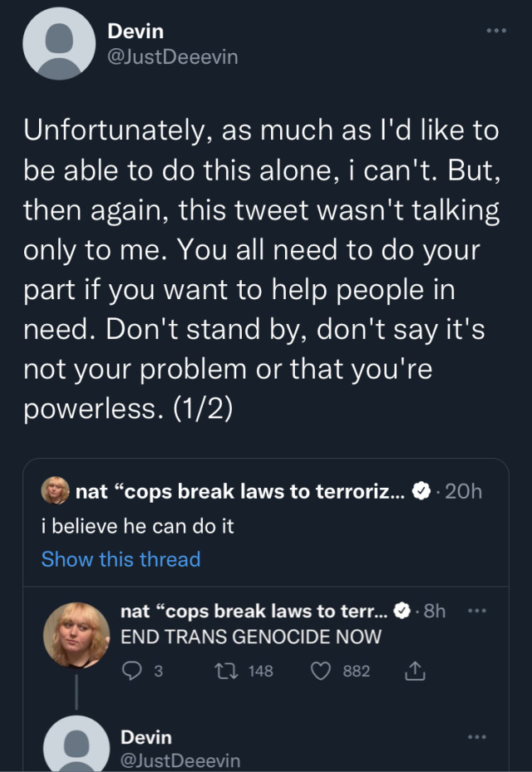The width and height of the screenshot is (532, 772).
Task: Open the @JustDeeevin handle at the top
Action: click(172, 57)
